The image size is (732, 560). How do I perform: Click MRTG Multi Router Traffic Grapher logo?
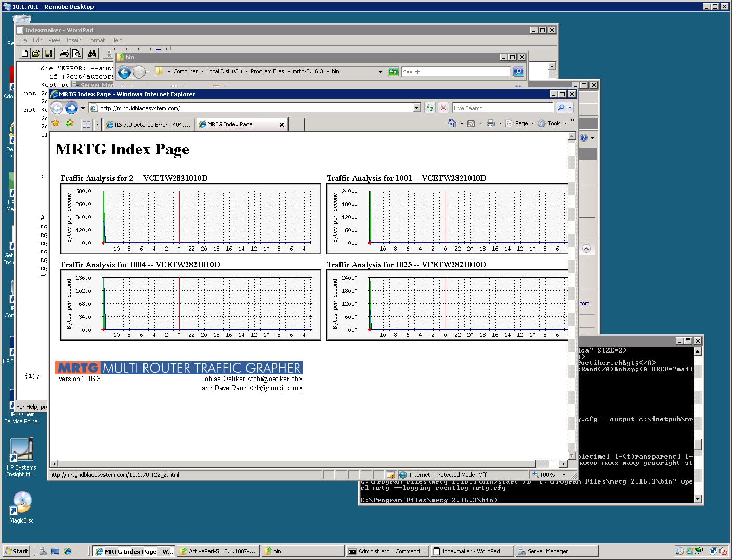point(179,368)
